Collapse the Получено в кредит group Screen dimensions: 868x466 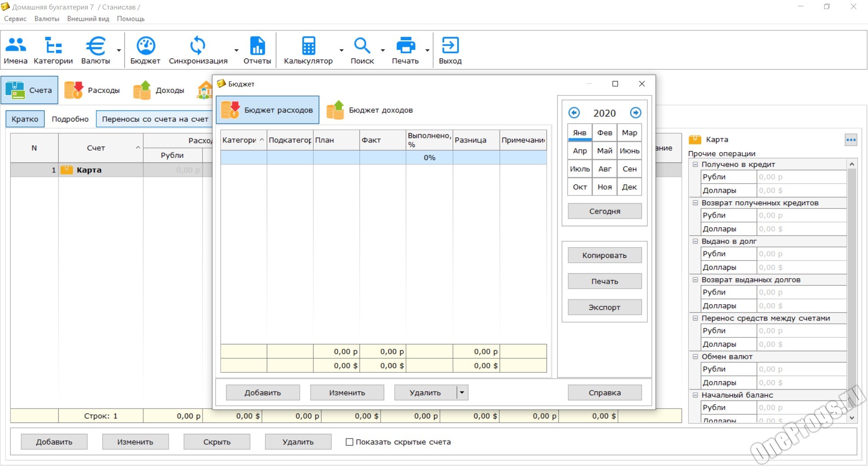coord(695,164)
